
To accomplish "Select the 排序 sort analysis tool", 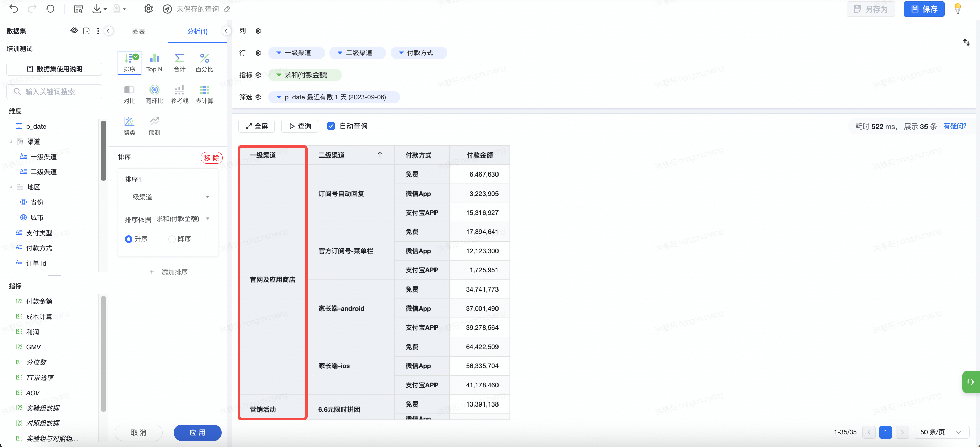I will 129,63.
